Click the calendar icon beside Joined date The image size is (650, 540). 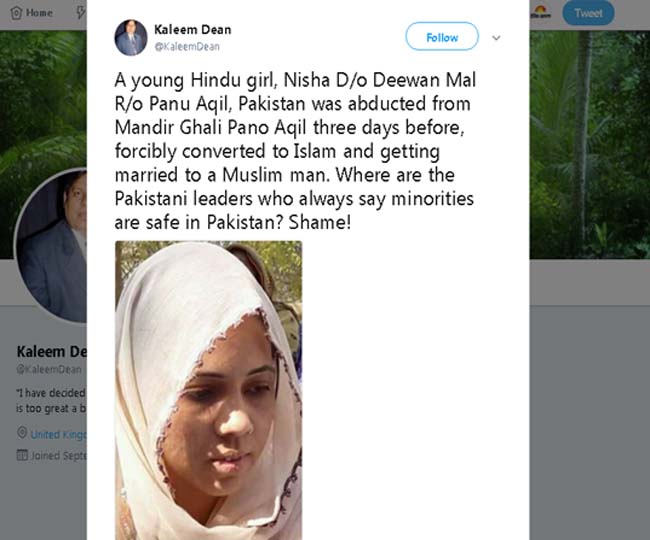(22, 456)
